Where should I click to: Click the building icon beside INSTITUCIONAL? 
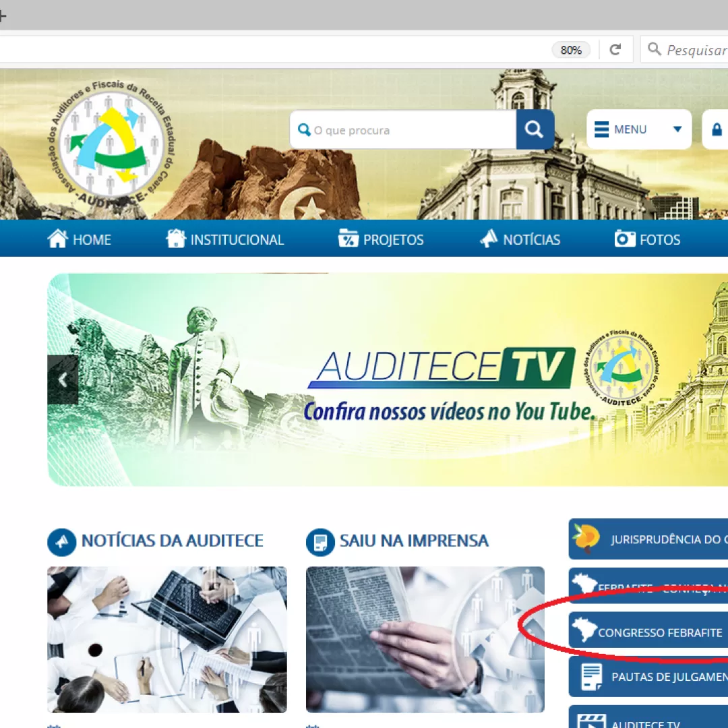click(x=176, y=238)
